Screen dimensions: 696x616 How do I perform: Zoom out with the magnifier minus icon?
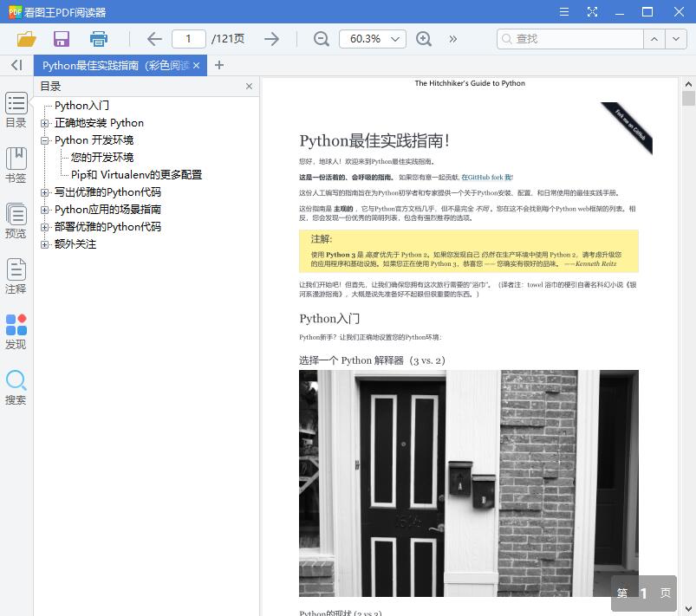pos(321,39)
